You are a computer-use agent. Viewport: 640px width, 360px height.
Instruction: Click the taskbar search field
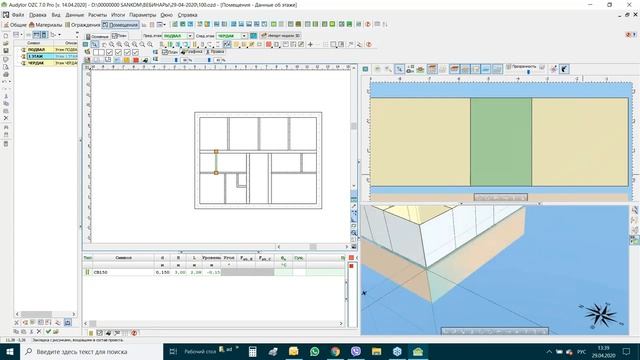91,351
